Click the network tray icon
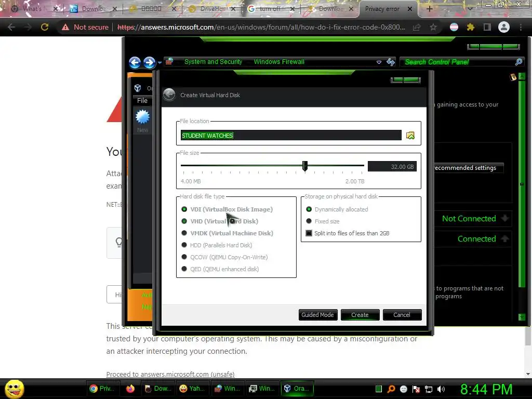The image size is (532, 399). (429, 389)
